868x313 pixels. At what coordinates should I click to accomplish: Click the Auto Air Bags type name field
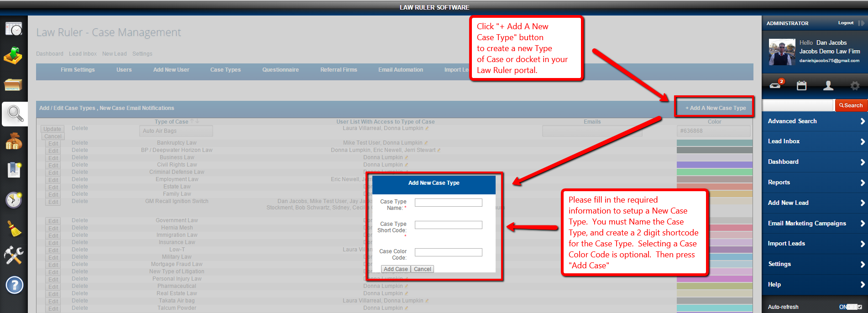tap(176, 131)
